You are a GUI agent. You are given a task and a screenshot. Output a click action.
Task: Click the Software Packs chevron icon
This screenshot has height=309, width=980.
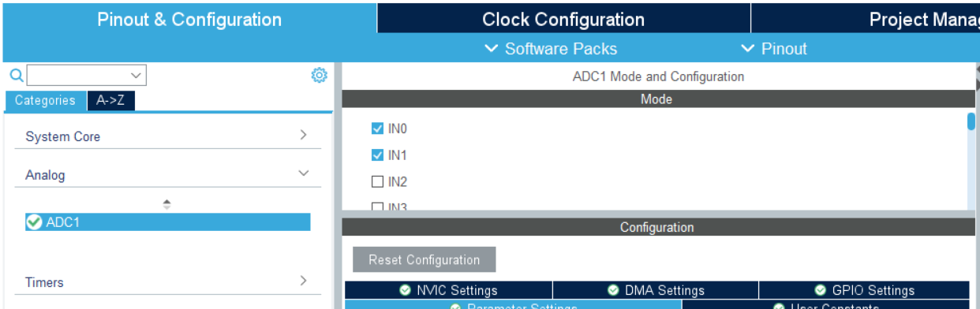pyautogui.click(x=492, y=49)
